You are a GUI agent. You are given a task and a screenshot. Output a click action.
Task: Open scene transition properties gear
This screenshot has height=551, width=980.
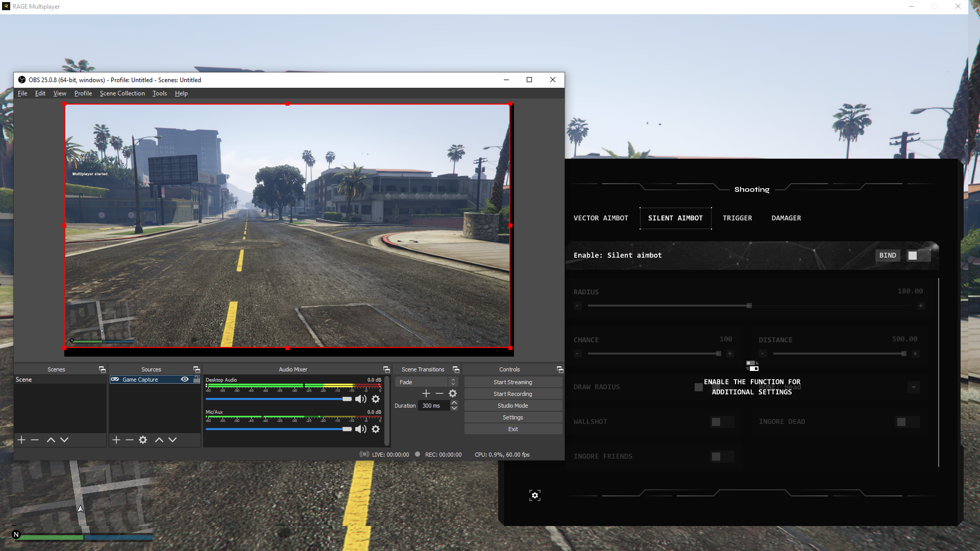453,393
